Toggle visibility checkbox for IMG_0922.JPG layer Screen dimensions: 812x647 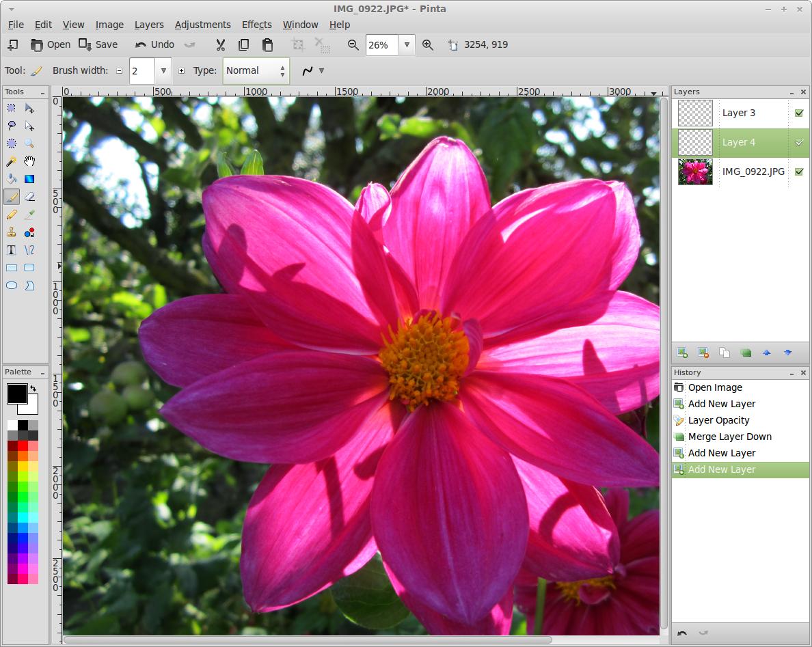(799, 172)
